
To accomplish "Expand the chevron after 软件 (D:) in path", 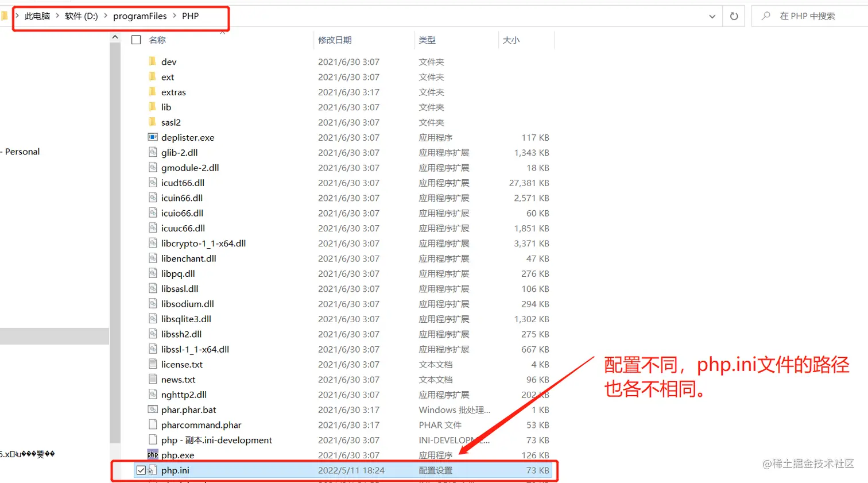I will click(x=106, y=16).
